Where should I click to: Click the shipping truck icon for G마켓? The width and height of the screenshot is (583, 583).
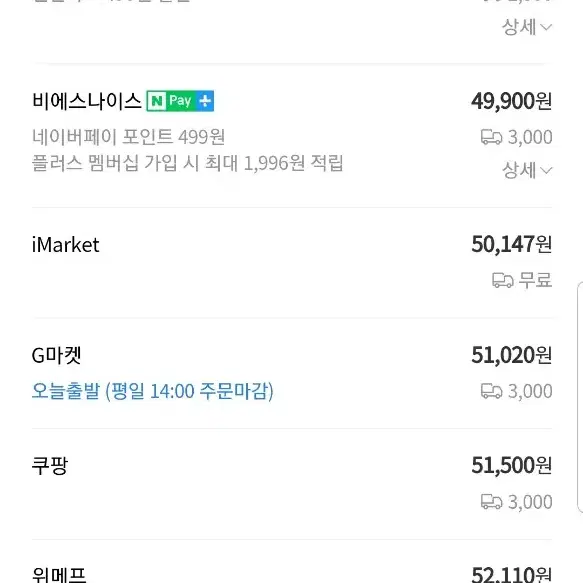[x=491, y=391]
